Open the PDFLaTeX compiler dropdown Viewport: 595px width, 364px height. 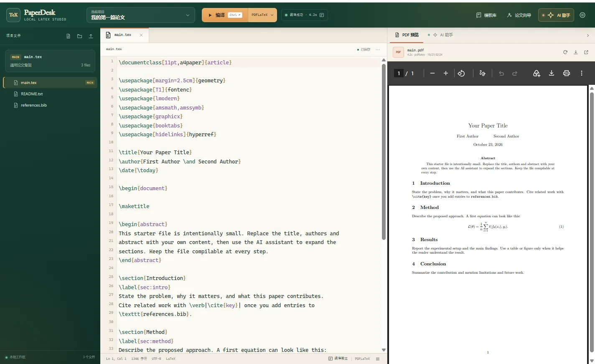(x=262, y=15)
